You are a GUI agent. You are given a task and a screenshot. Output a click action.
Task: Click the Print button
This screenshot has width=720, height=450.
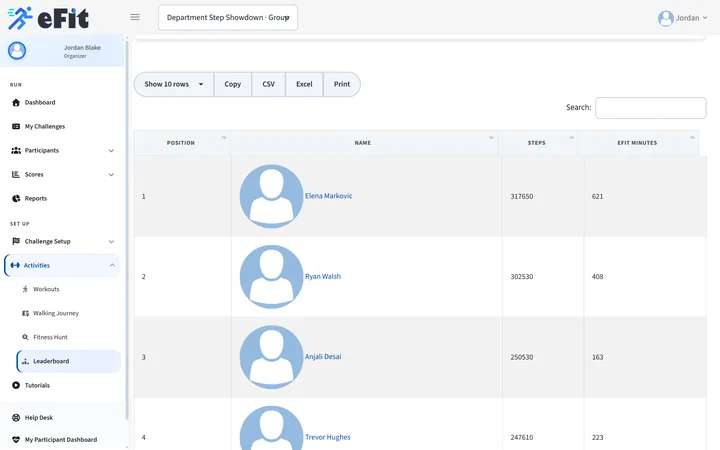coord(342,84)
